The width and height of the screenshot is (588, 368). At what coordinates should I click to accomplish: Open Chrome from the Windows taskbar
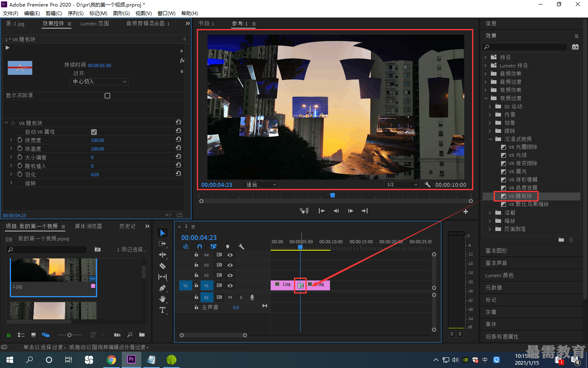111,360
